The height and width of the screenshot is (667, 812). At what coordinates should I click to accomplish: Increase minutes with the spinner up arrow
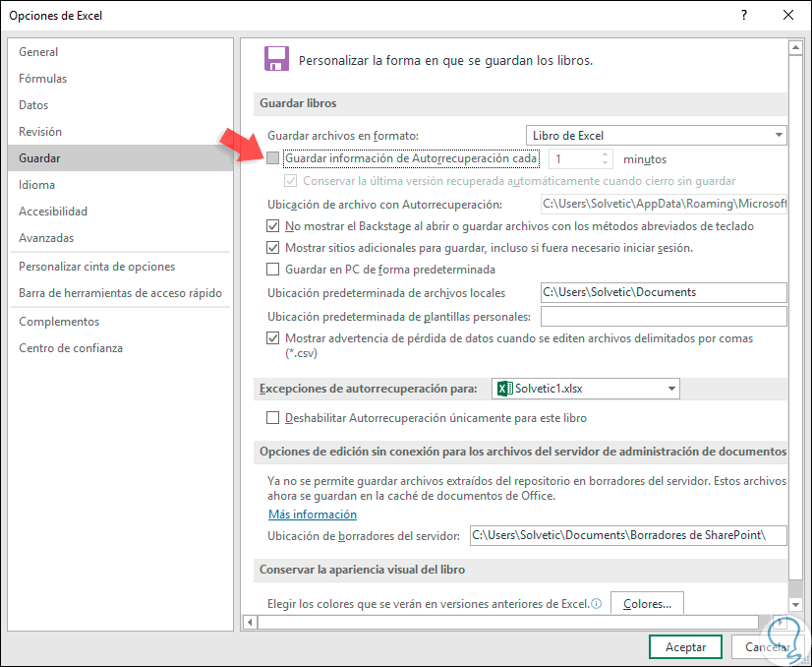tap(605, 153)
